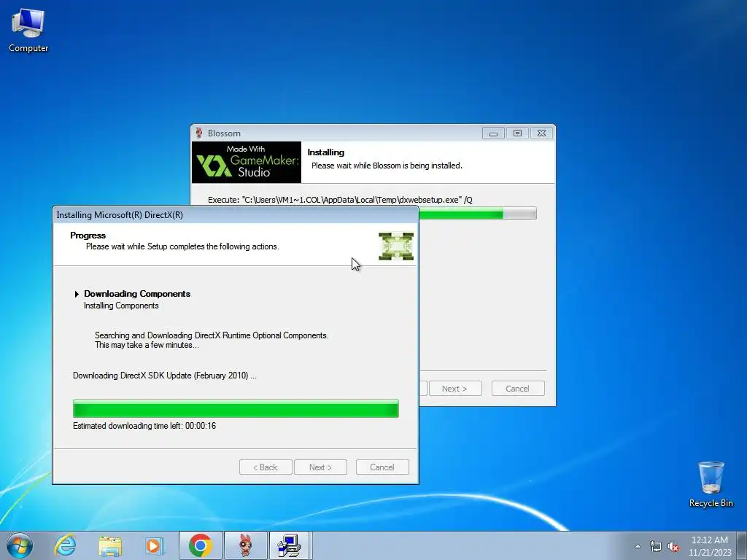The height and width of the screenshot is (560, 747).
Task: Click 'Estimated downloading time left' text
Action: click(144, 426)
